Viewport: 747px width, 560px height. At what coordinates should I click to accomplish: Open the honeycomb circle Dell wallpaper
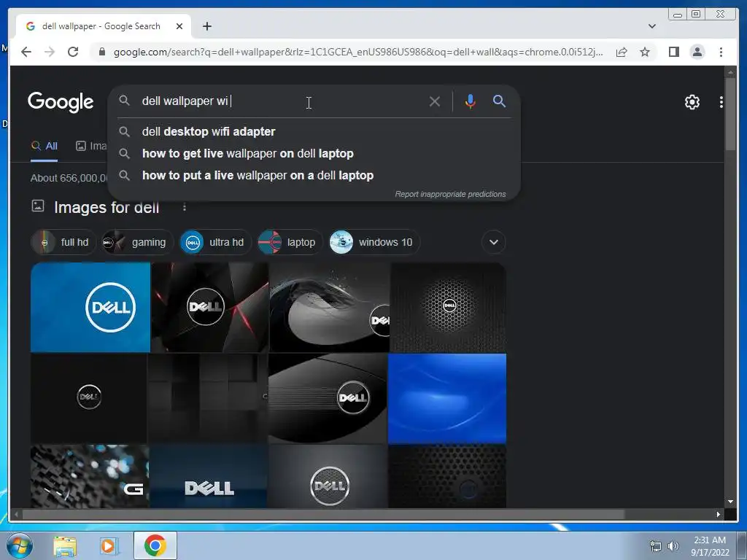click(449, 307)
